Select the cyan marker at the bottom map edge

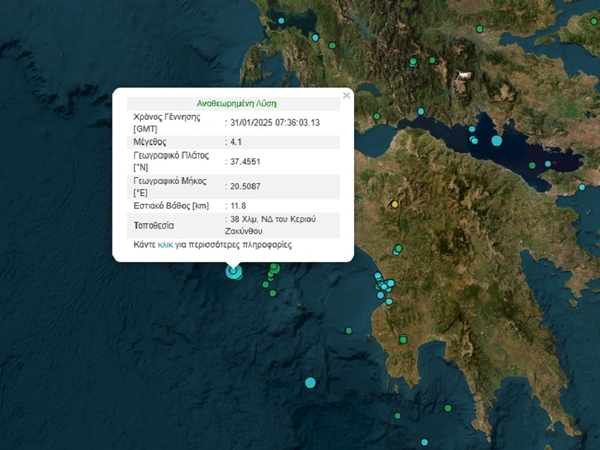(x=424, y=441)
